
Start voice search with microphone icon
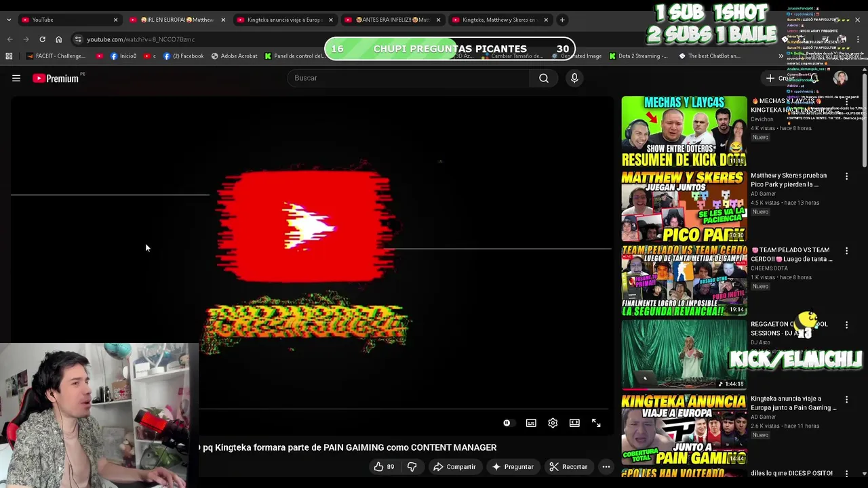(574, 78)
